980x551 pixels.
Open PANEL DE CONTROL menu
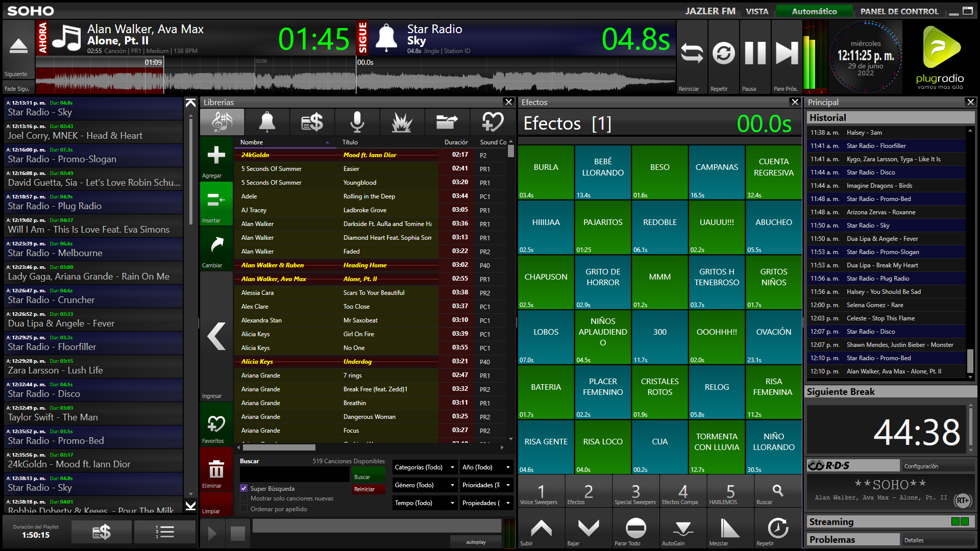tap(899, 11)
